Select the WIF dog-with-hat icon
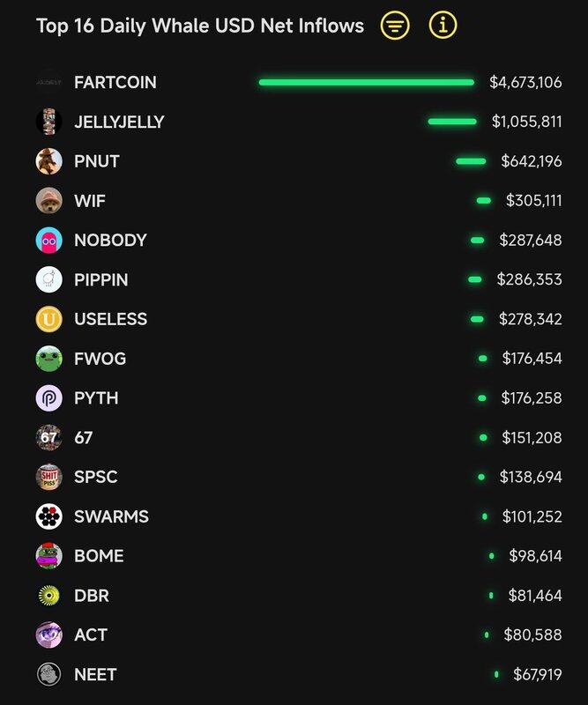 point(48,201)
